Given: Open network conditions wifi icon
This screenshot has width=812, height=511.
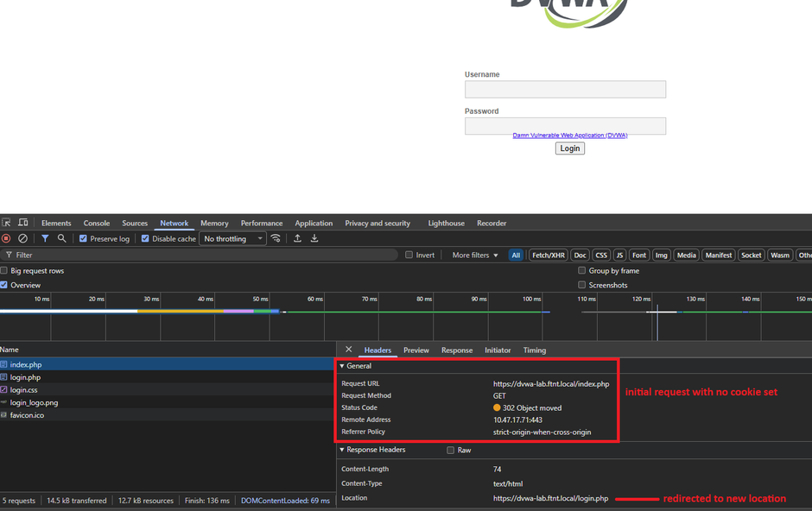Looking at the screenshot, I should (276, 239).
